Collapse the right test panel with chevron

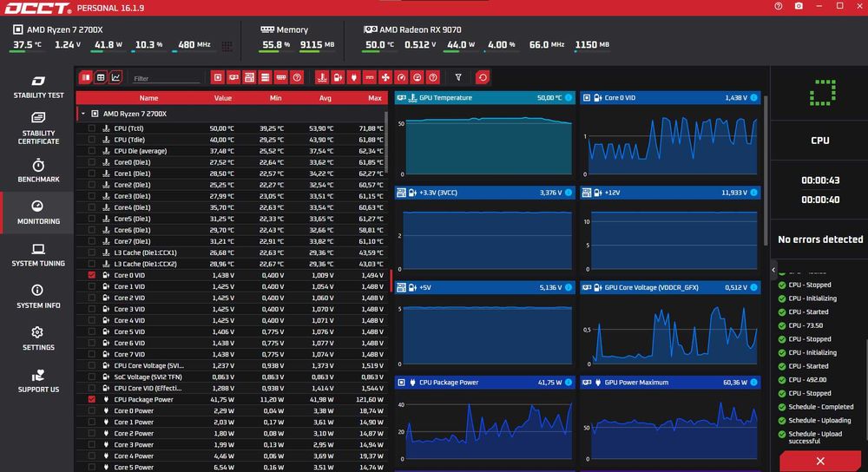773,270
